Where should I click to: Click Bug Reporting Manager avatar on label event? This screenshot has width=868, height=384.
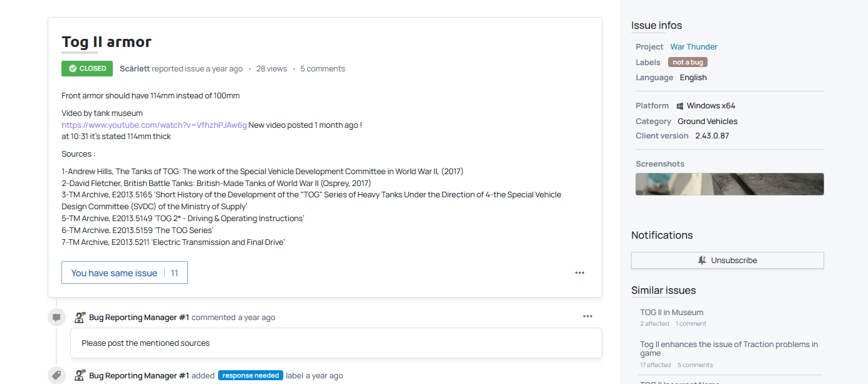click(x=80, y=375)
